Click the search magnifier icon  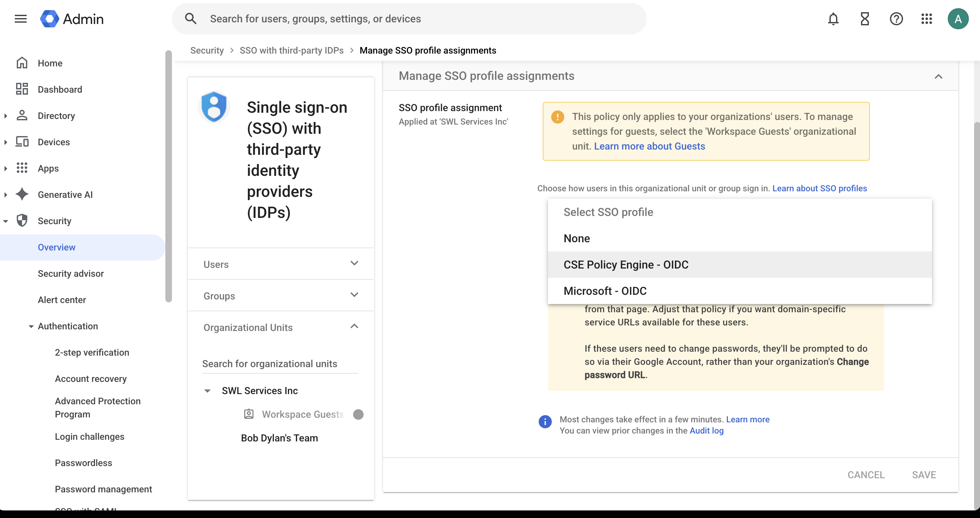click(191, 19)
